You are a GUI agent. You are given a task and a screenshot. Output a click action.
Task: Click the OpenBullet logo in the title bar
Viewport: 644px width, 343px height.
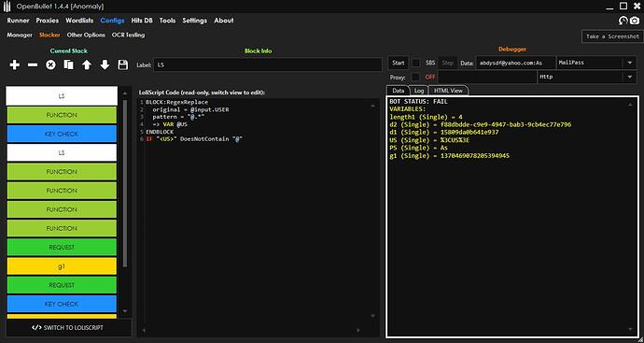tap(7, 7)
